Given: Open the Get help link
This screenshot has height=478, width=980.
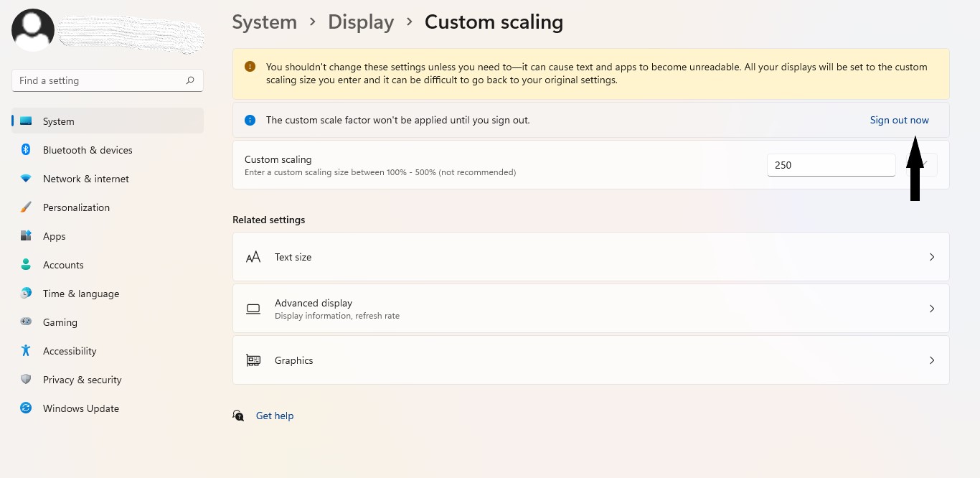Looking at the screenshot, I should click(x=275, y=416).
